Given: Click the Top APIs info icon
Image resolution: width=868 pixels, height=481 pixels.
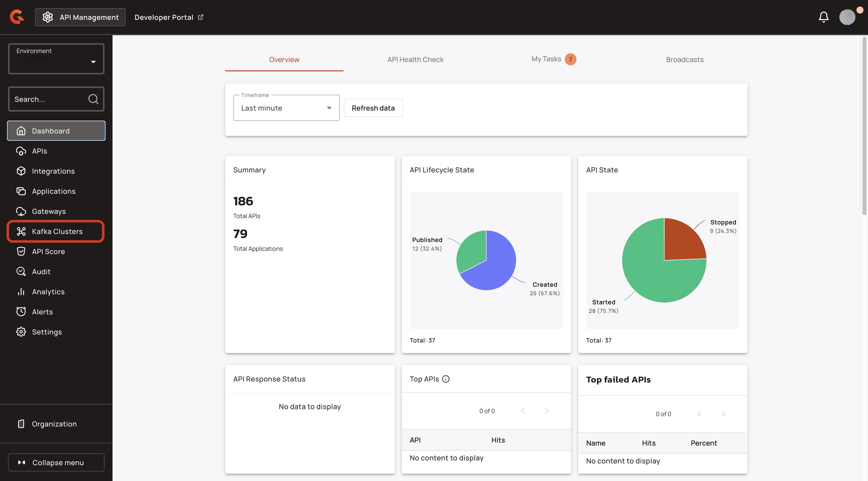Looking at the screenshot, I should tap(446, 379).
